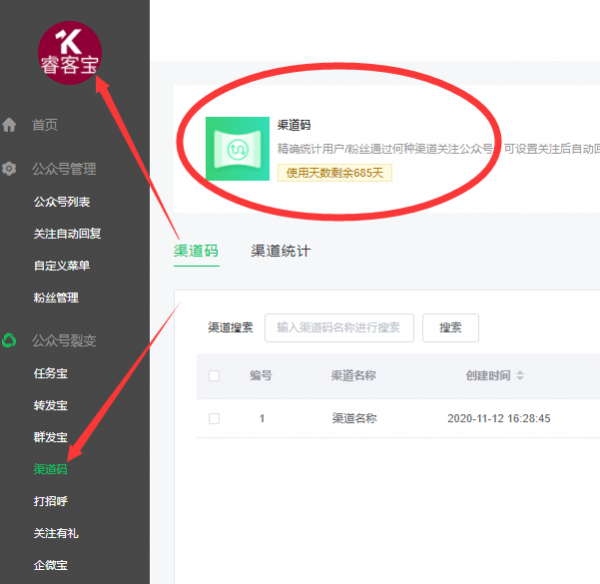
Task: Focus the 渠道码名称 search input field
Action: click(338, 327)
